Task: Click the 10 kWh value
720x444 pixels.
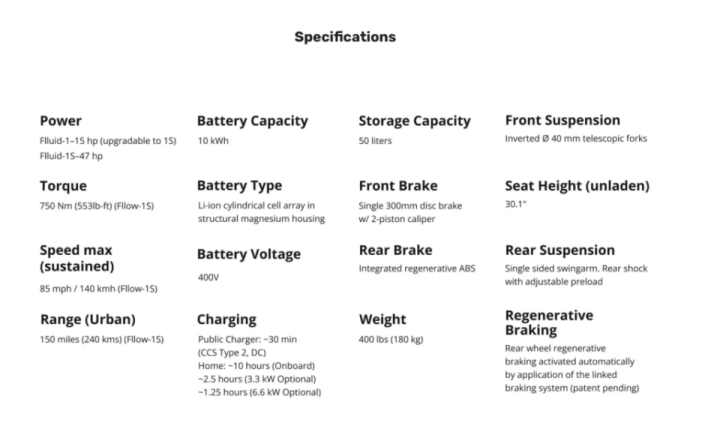Action: (213, 141)
